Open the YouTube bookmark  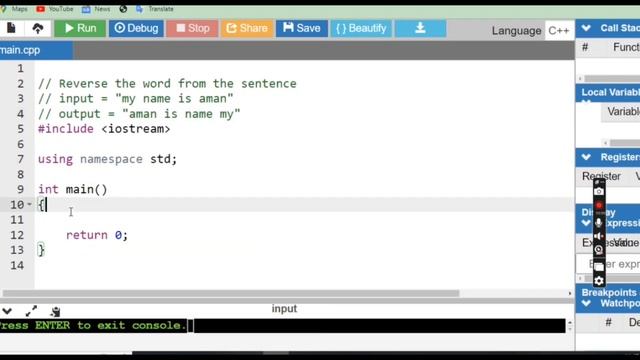(55, 9)
